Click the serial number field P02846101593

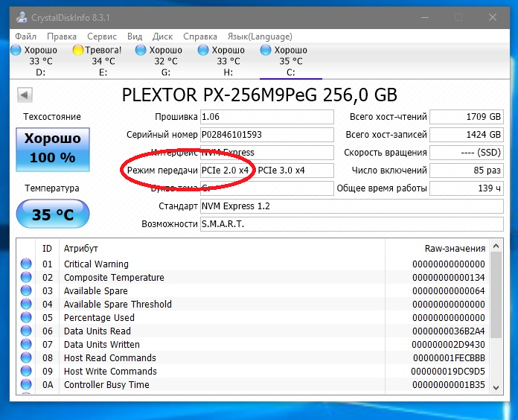267,135
